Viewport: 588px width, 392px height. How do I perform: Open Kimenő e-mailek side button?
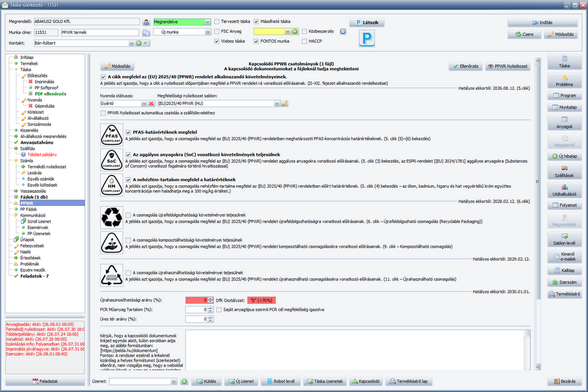point(564,257)
